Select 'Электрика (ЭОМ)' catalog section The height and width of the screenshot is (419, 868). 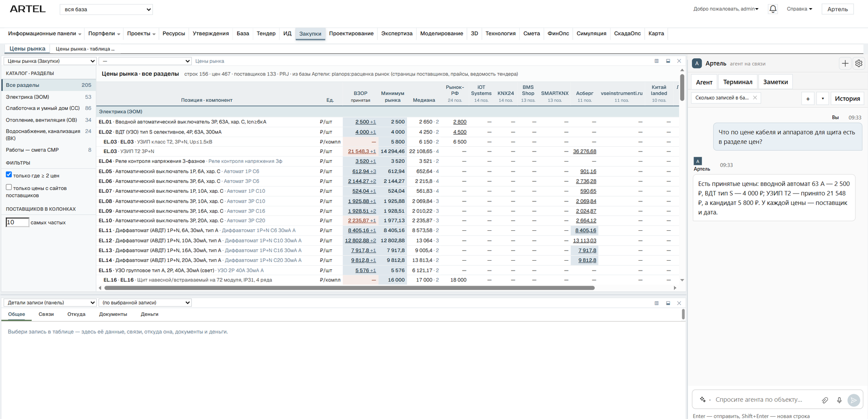tap(47, 97)
